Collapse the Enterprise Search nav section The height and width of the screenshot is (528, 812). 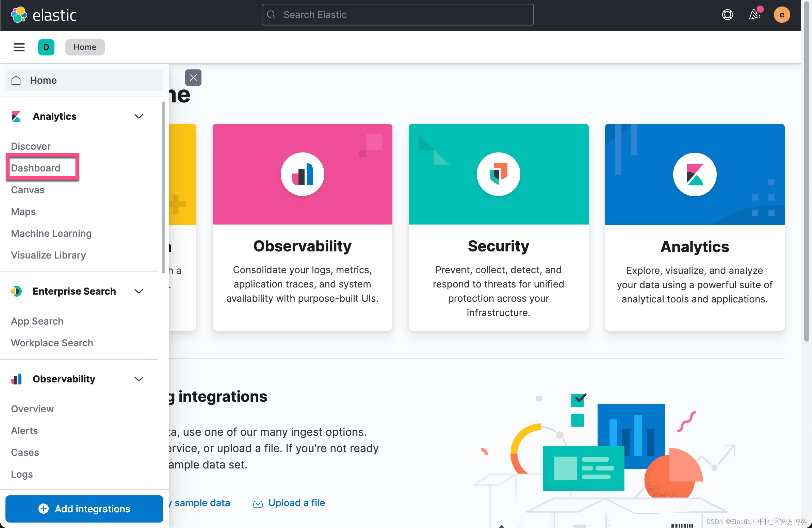tap(139, 291)
